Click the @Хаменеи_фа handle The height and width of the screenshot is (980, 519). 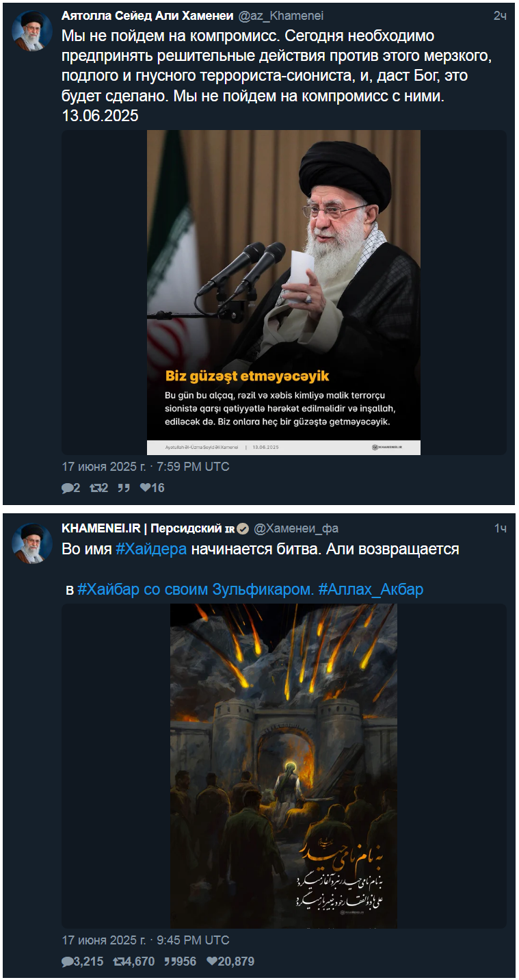296,528
